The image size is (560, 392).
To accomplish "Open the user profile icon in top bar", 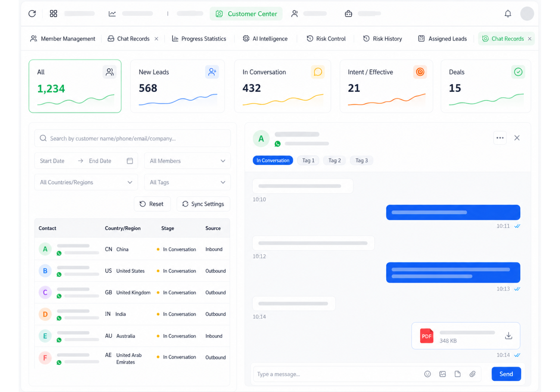I will click(295, 14).
